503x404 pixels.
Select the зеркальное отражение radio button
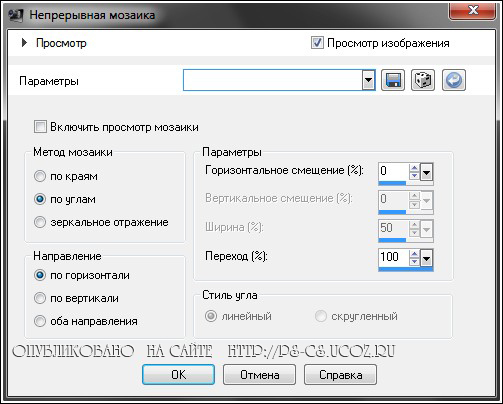point(40,222)
